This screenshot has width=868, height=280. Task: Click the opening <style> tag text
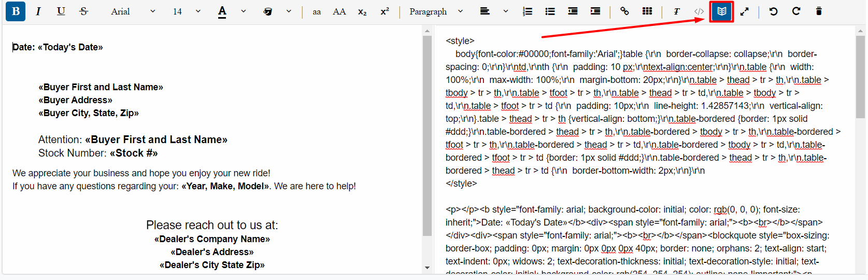[460, 41]
